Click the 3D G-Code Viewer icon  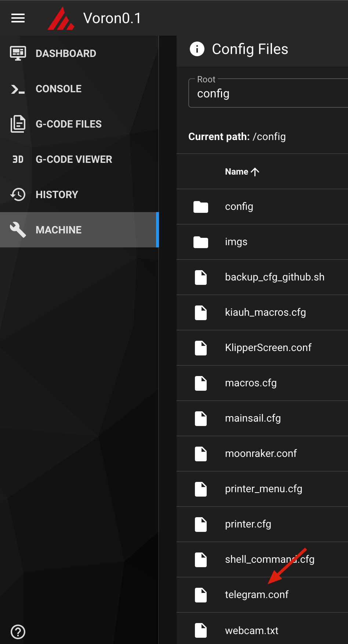tap(18, 159)
